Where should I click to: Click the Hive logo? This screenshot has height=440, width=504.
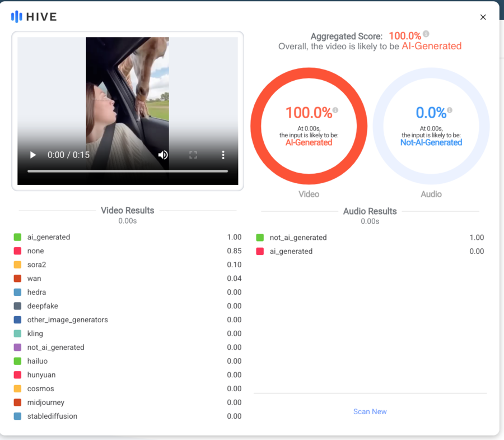coord(34,17)
